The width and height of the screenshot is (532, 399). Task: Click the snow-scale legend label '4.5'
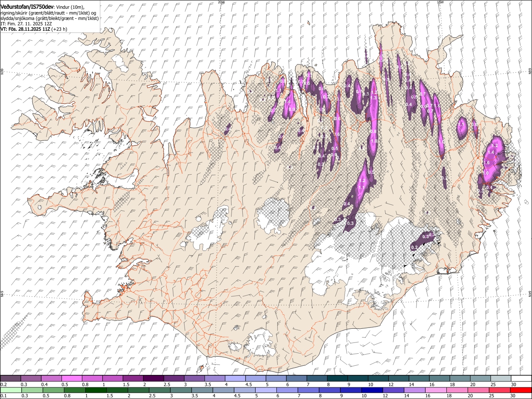(249, 384)
